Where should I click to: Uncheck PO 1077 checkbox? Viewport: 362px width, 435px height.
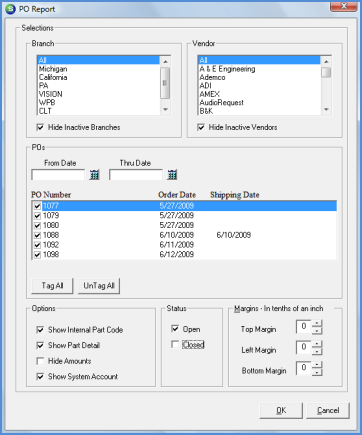37,206
